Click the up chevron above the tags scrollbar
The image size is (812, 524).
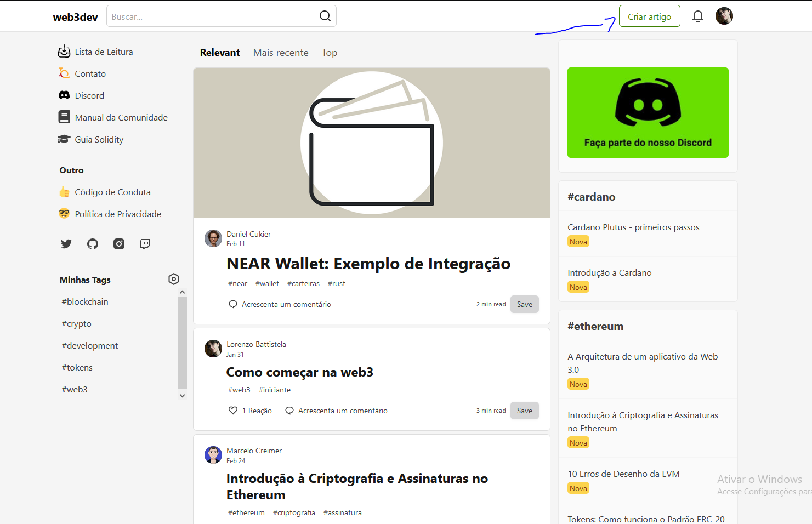coord(181,291)
